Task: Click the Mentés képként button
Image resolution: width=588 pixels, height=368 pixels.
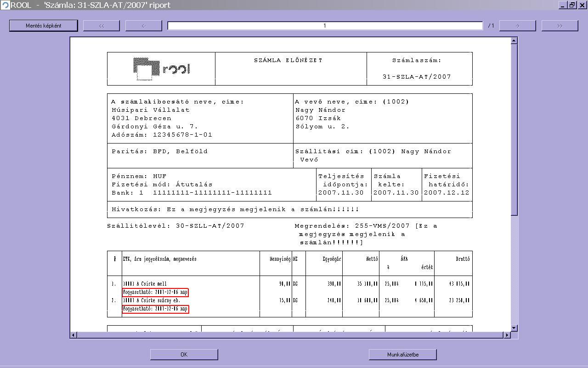Action: [44, 26]
